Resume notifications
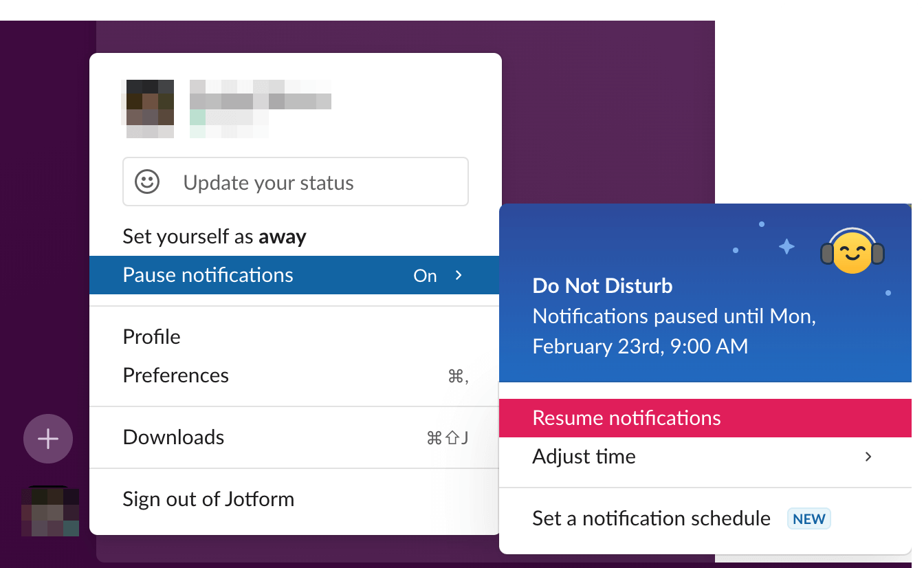The image size is (924, 568). click(626, 417)
